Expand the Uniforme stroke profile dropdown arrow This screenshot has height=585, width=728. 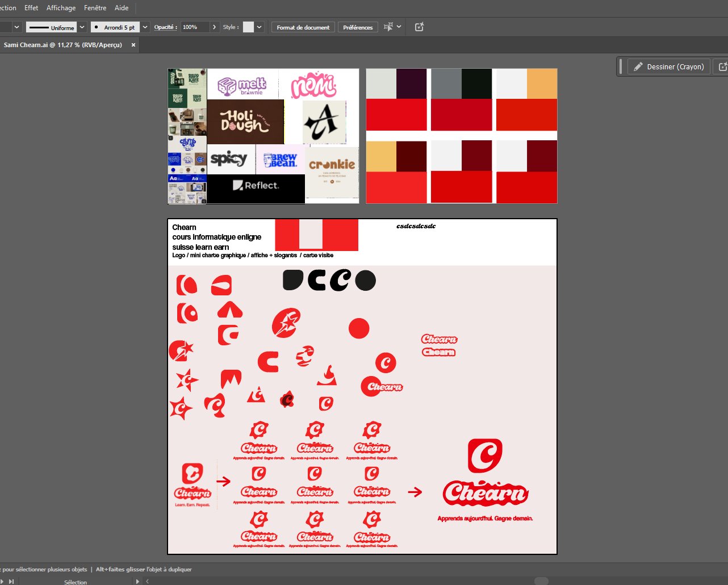[82, 27]
